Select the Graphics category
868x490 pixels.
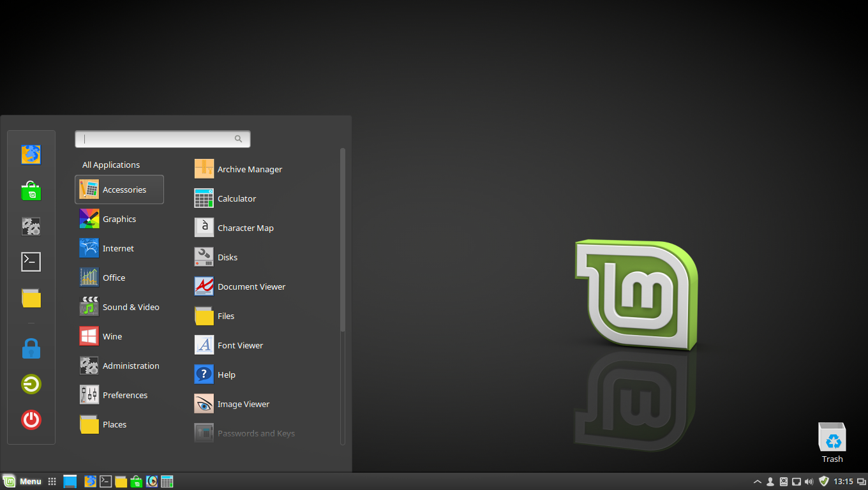[x=119, y=219]
